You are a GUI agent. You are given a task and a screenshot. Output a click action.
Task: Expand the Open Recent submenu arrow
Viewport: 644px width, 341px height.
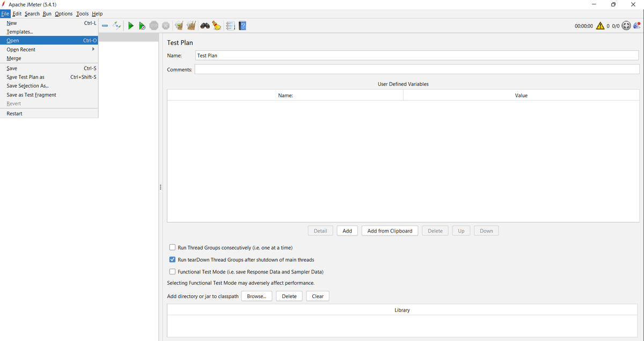tap(93, 49)
